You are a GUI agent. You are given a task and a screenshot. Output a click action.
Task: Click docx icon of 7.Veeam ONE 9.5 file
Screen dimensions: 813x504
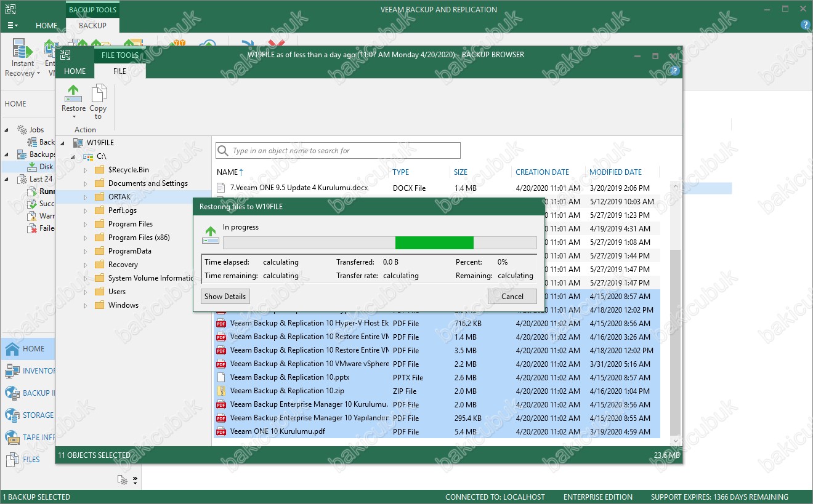point(222,188)
